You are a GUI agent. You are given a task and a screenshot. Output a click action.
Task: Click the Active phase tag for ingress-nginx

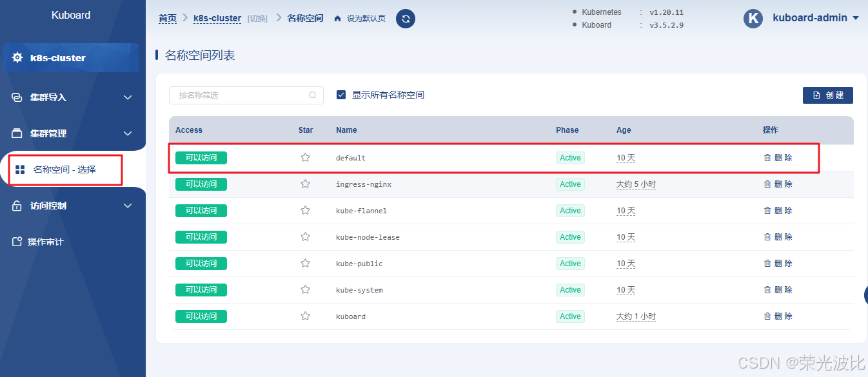click(570, 184)
